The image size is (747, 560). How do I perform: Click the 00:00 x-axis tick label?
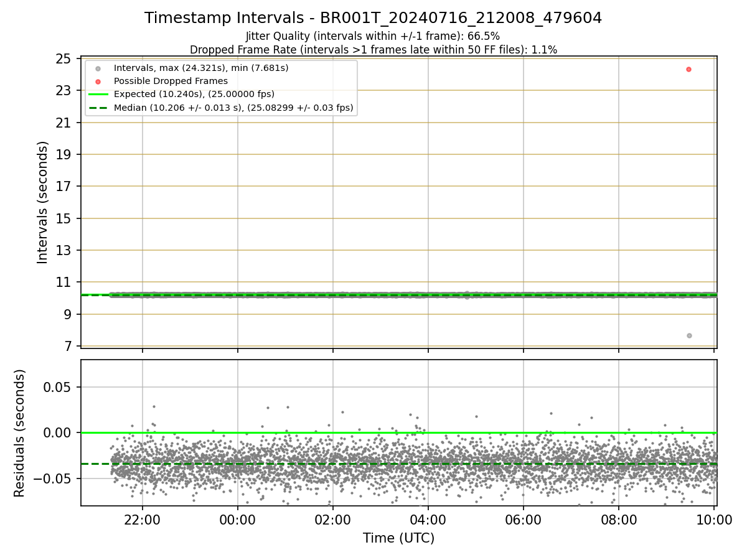point(238,520)
